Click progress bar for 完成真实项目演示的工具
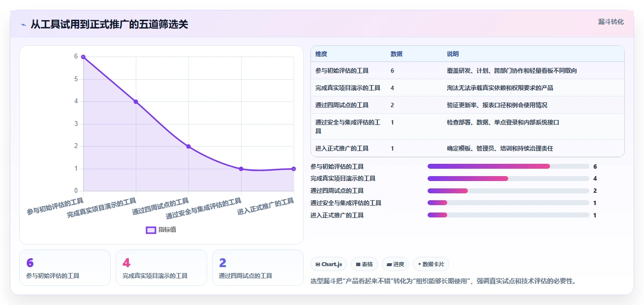The width and height of the screenshot is (644, 305). 508,179
